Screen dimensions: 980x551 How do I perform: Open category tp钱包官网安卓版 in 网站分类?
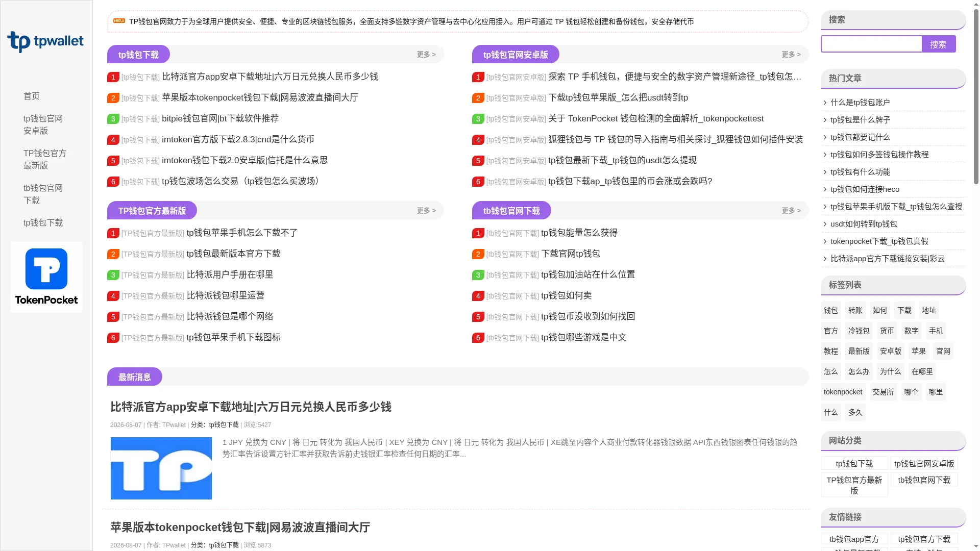tap(924, 463)
